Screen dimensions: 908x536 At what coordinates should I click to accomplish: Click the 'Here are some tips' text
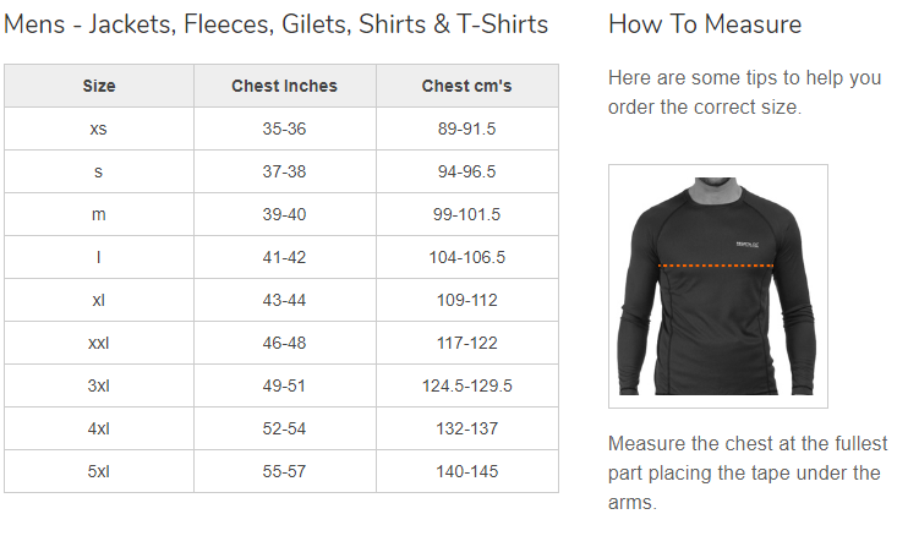745,92
